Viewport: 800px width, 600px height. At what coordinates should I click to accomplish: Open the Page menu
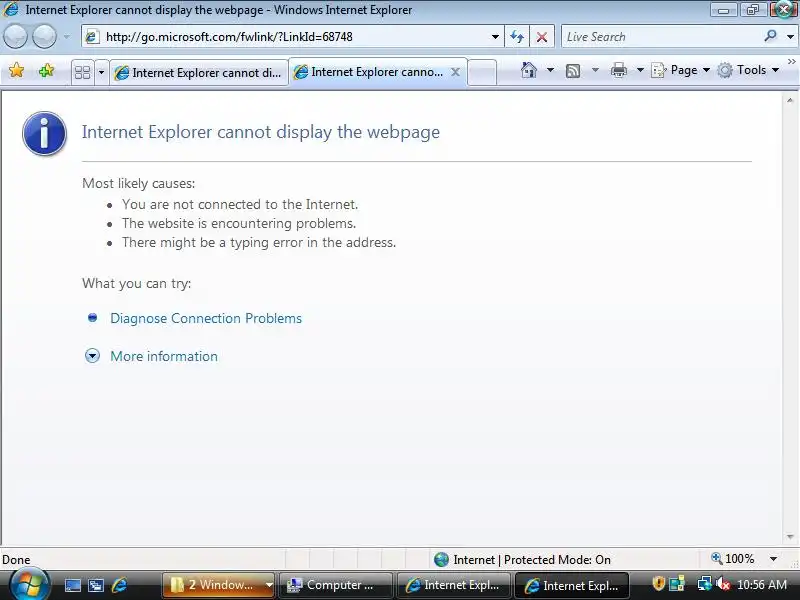[681, 70]
